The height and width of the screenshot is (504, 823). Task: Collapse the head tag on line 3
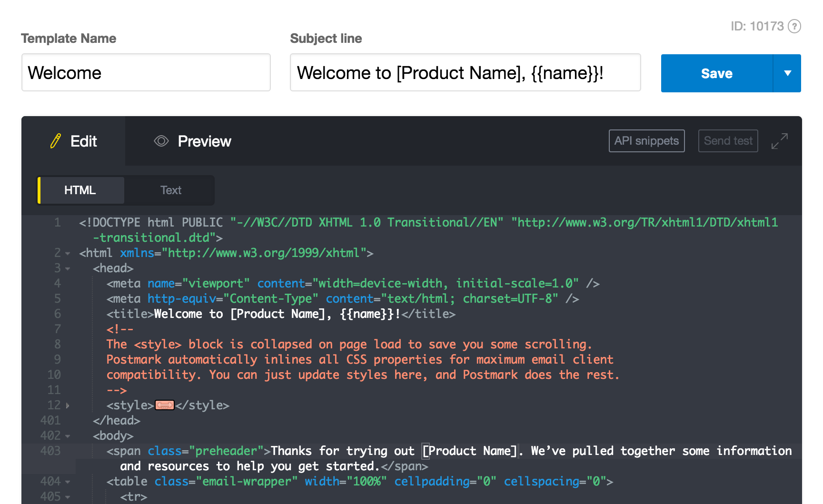[x=68, y=269]
